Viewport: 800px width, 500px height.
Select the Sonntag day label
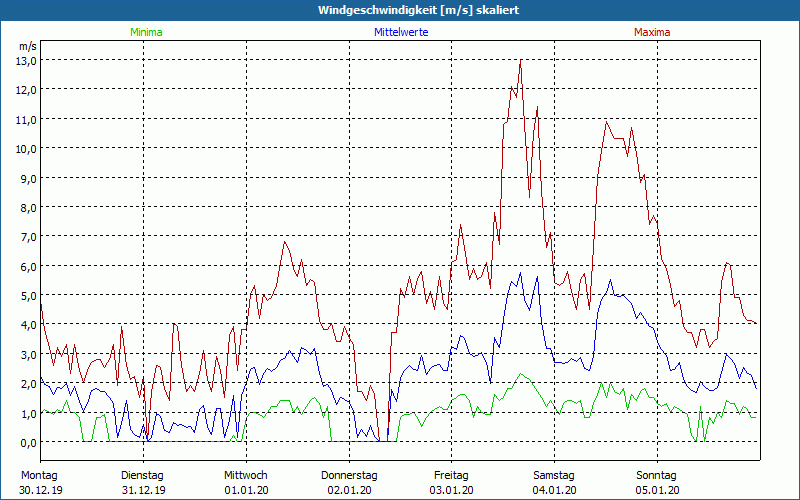[x=656, y=475]
